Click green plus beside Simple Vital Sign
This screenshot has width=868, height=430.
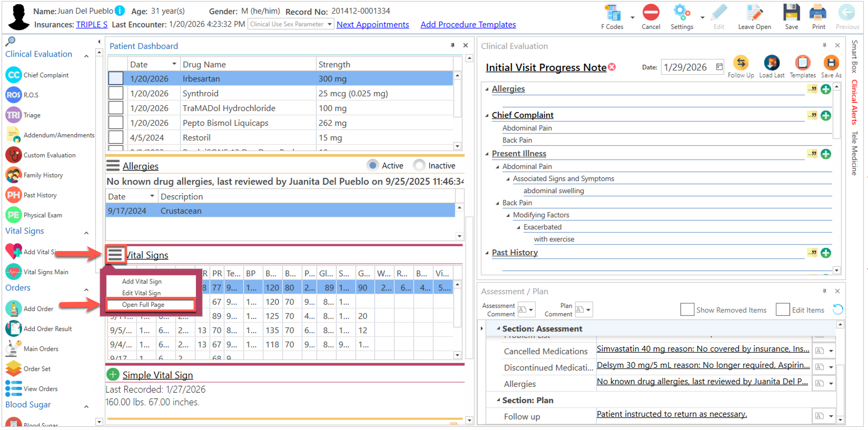[113, 374]
